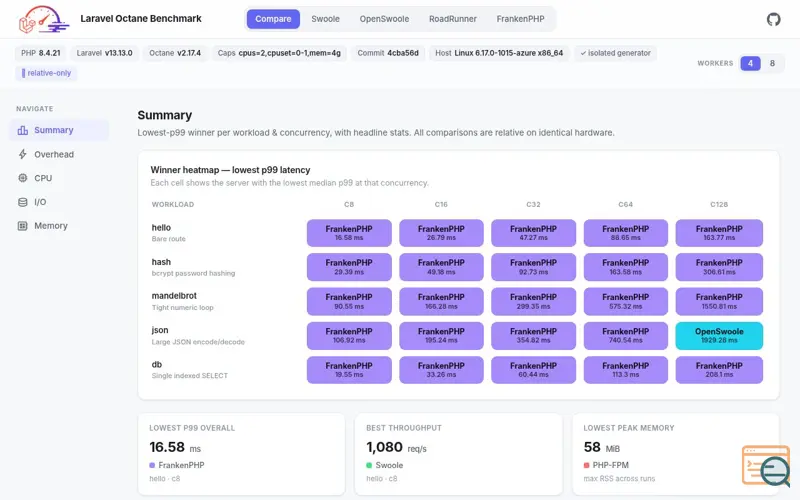800x500 pixels.
Task: Click the hash workload label
Action: pos(161,262)
